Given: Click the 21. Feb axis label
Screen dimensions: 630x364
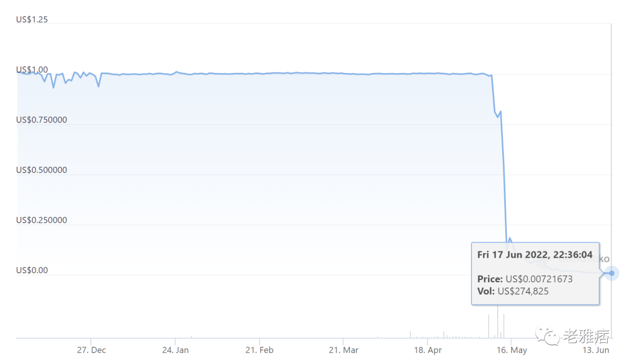Looking at the screenshot, I should click(259, 350).
